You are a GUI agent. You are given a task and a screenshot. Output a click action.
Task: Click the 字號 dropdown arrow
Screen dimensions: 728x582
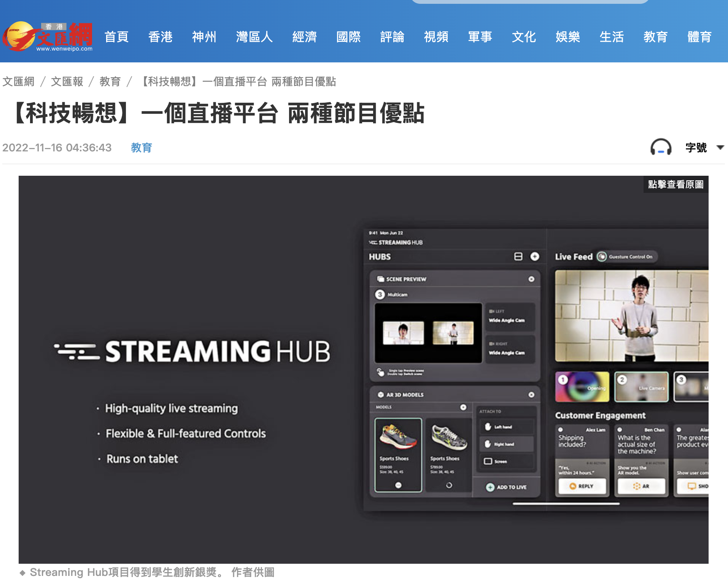(720, 148)
